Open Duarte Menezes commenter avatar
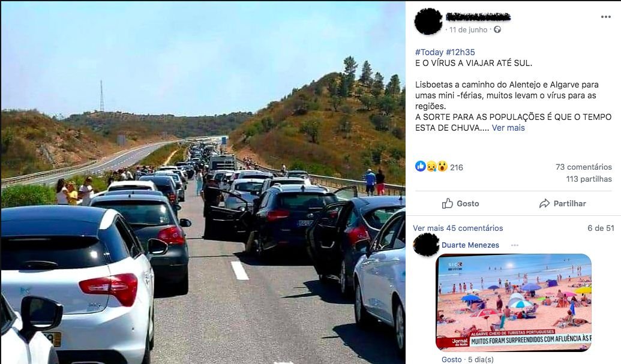The height and width of the screenshot is (364, 621). click(426, 245)
